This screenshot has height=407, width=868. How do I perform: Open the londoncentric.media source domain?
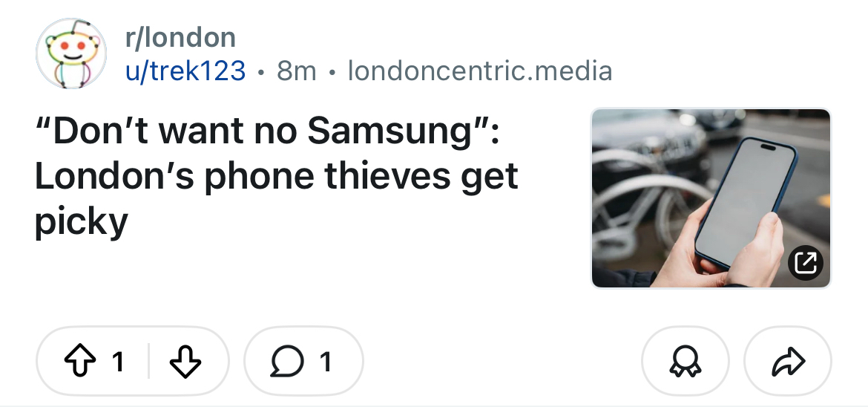click(x=480, y=71)
